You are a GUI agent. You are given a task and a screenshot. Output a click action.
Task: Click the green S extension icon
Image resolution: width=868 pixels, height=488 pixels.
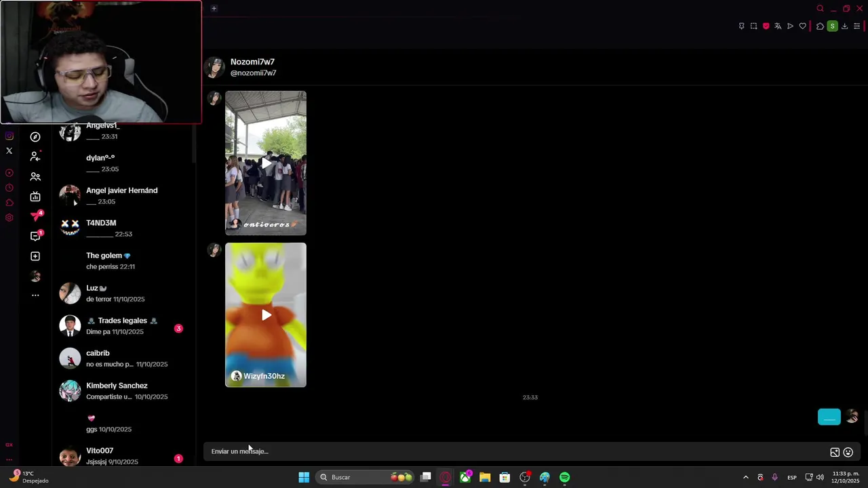click(832, 26)
